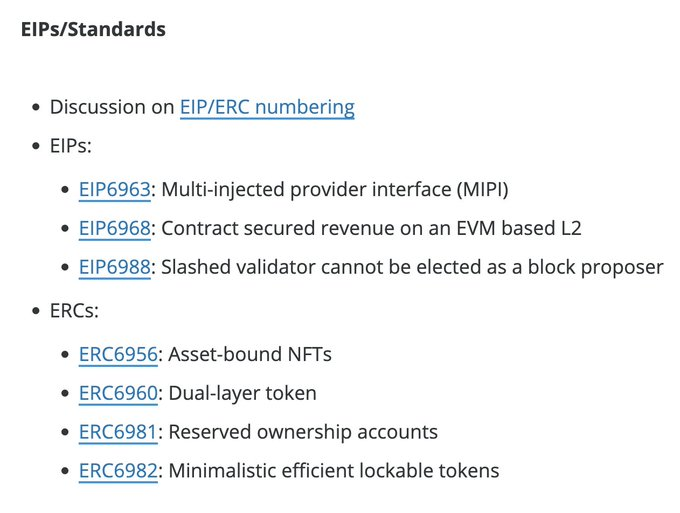Open the EIP6963 link
This screenshot has height=513, width=680.
114,190
